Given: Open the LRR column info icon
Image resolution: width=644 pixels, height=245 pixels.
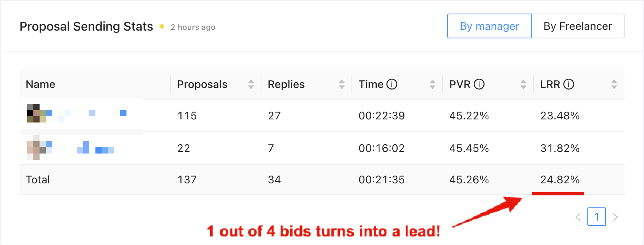Looking at the screenshot, I should point(569,84).
